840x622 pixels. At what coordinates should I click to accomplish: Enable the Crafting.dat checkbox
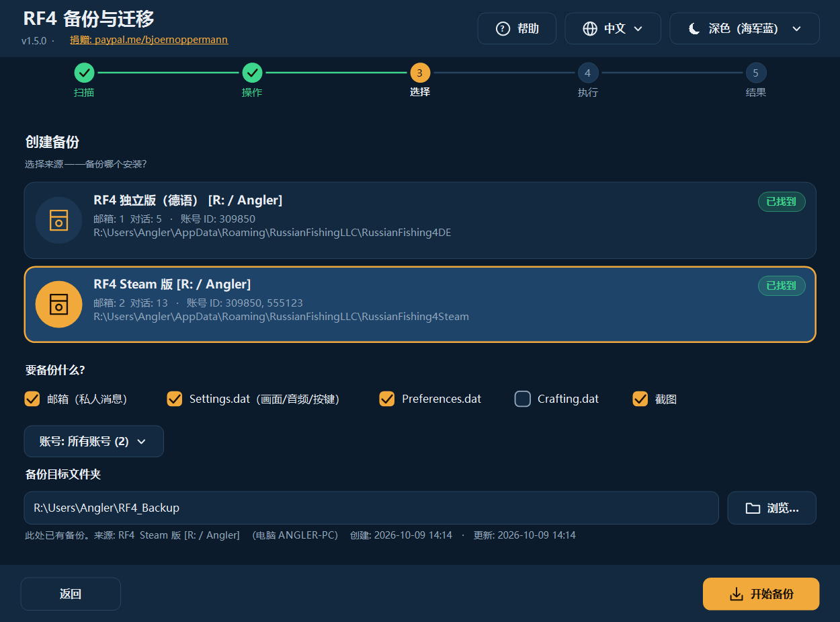pos(523,399)
